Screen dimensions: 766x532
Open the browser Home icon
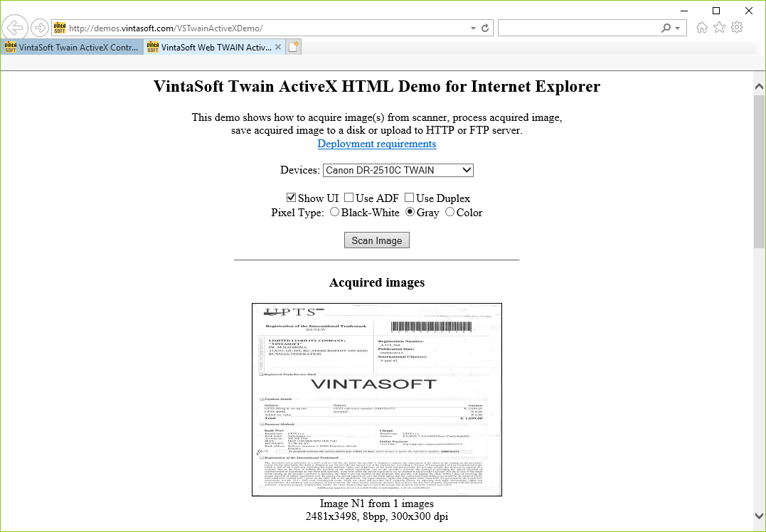[x=702, y=28]
